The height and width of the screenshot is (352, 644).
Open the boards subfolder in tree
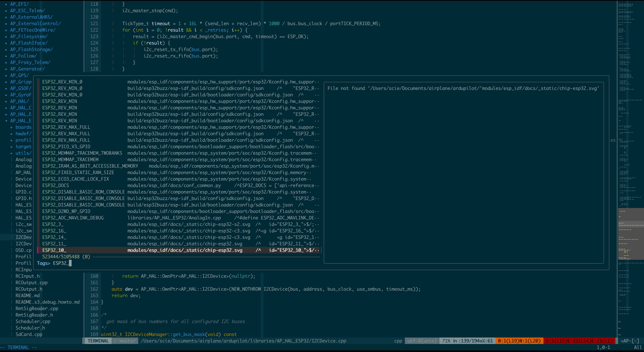pos(23,127)
